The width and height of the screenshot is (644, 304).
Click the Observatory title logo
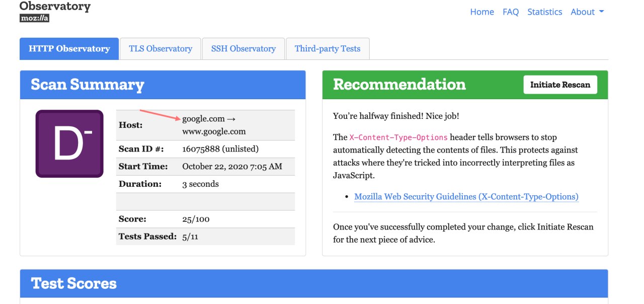(x=55, y=7)
